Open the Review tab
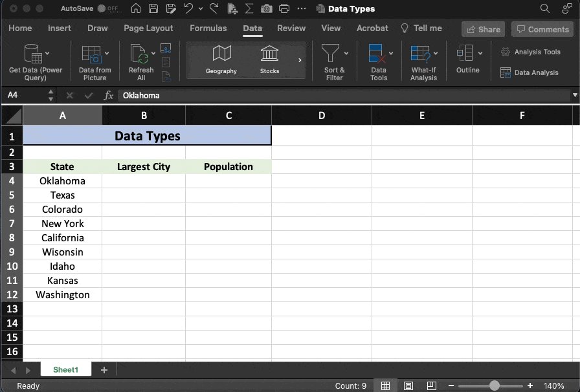 click(291, 28)
